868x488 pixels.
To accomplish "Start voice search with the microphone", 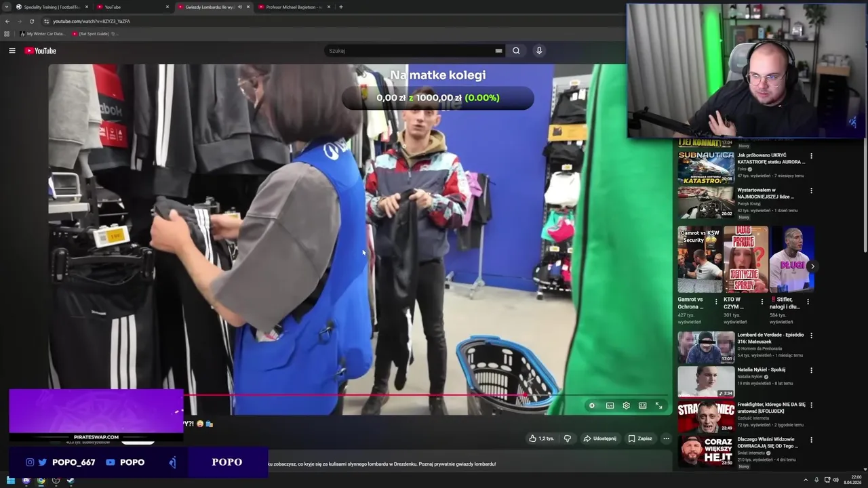I will point(539,51).
